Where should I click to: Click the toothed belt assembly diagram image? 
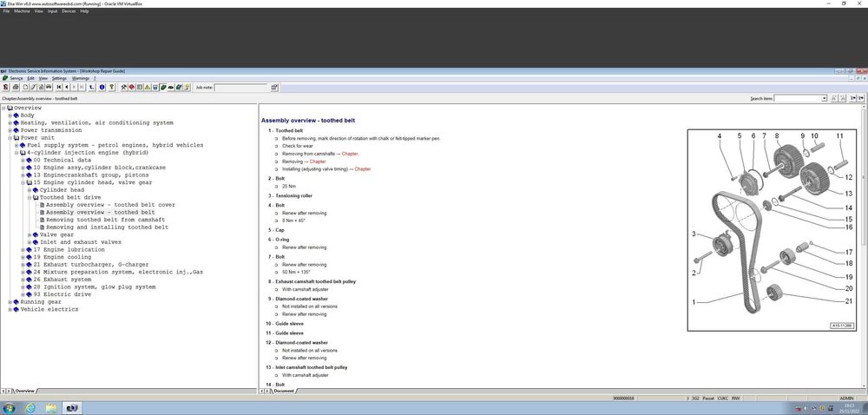(773, 230)
